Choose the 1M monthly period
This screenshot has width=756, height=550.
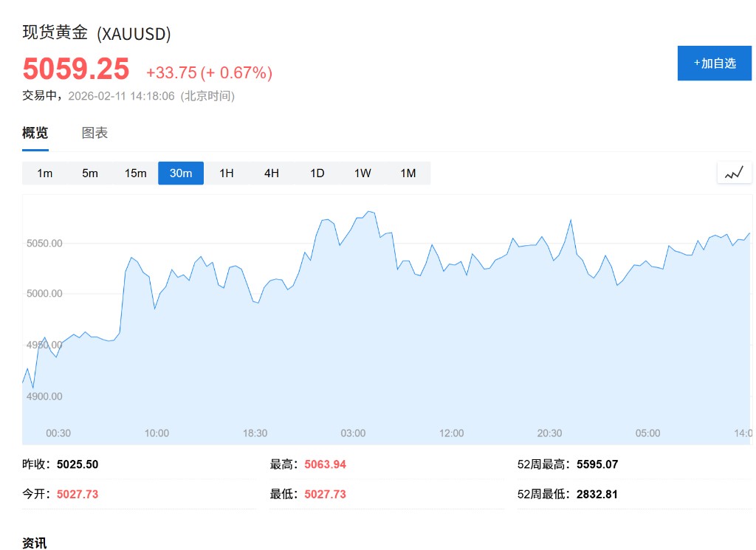pos(408,173)
